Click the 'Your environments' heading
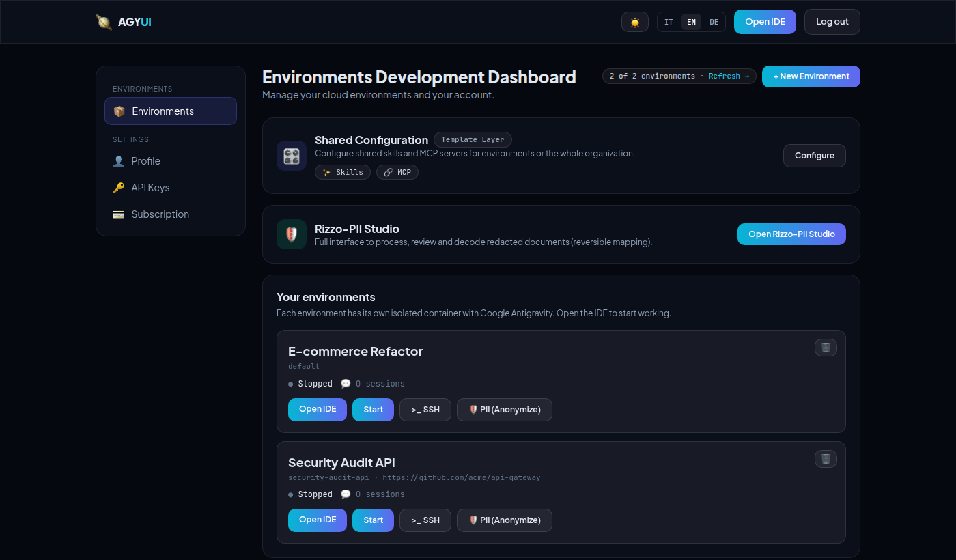Screen dimensions: 956x560 tap(326, 298)
